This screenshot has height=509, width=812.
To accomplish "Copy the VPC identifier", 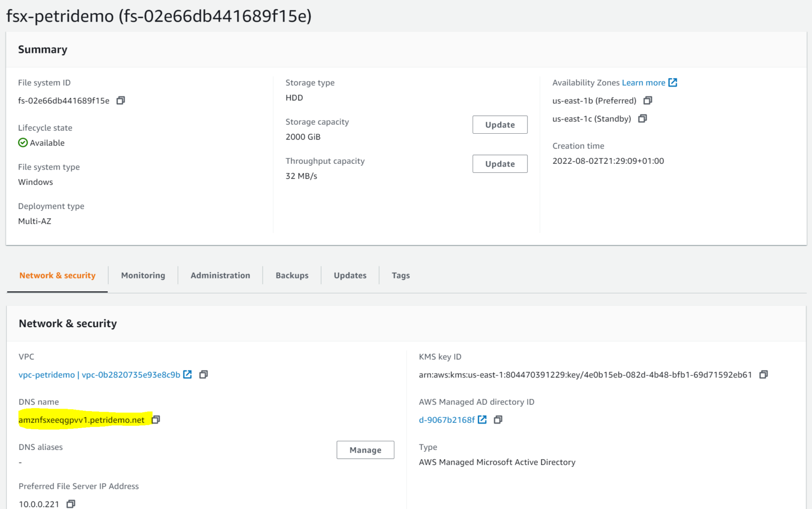I will [204, 374].
